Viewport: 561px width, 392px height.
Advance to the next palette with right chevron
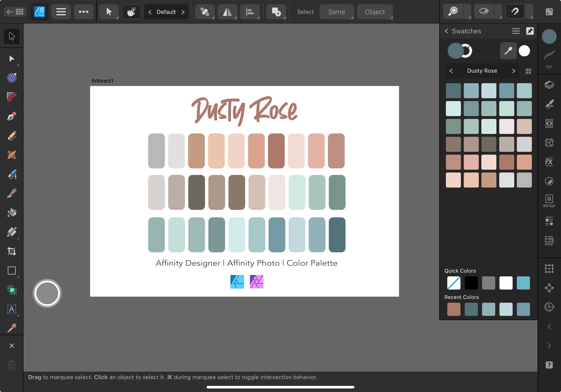[513, 71]
